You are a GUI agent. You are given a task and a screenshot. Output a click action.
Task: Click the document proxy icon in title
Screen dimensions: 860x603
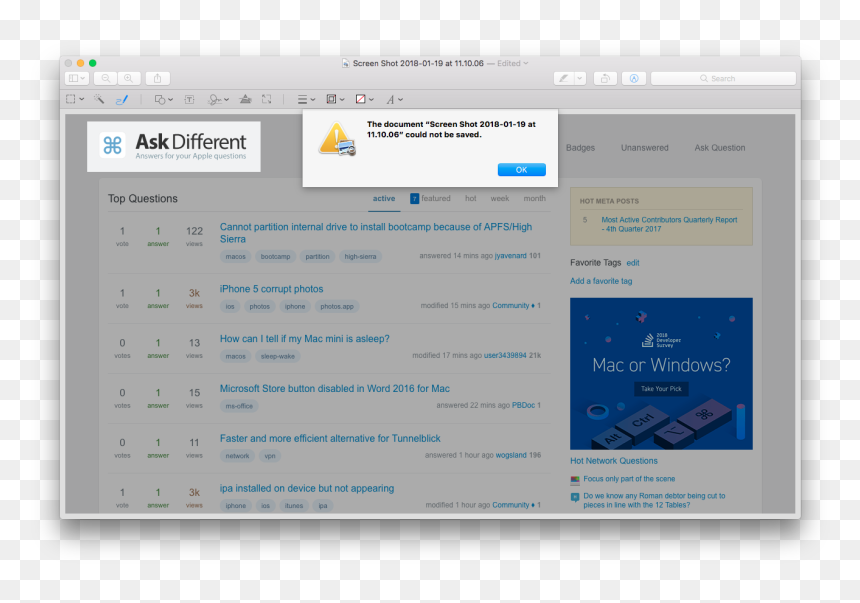[x=346, y=63]
